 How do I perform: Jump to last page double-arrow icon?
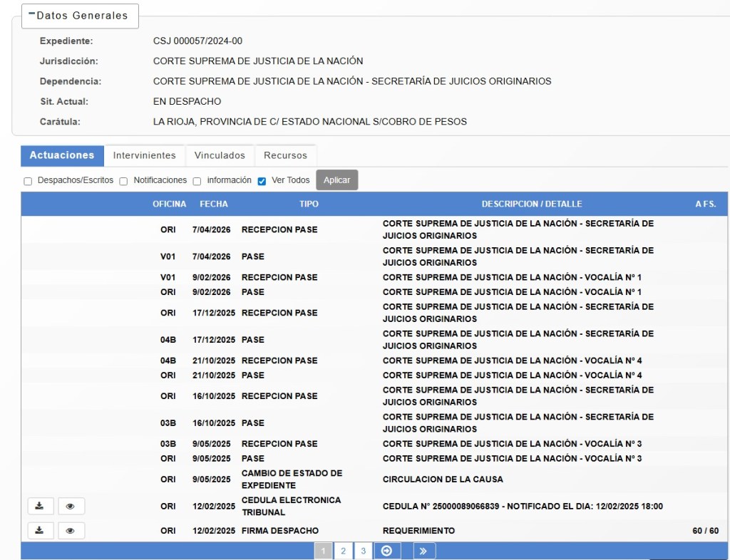coord(424,551)
